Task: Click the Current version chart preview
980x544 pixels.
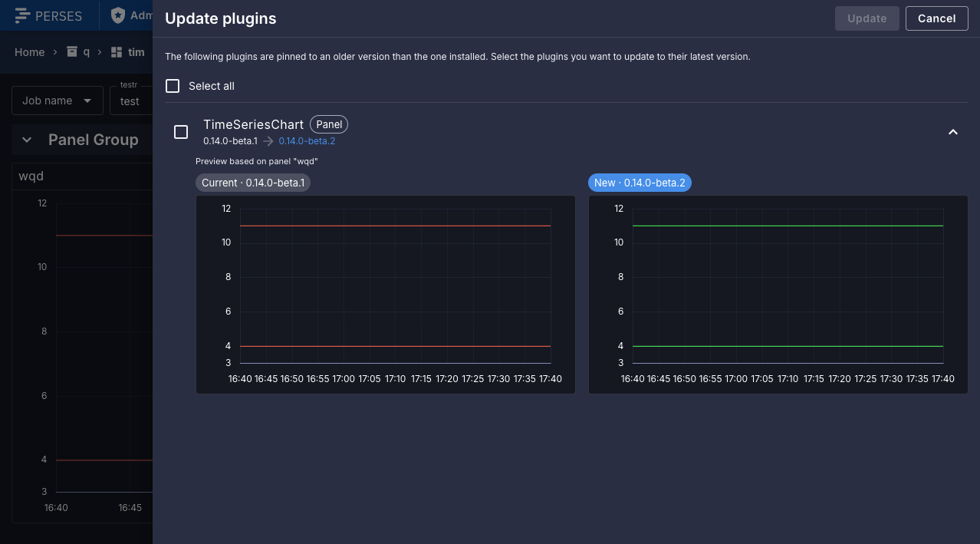Action: pyautogui.click(x=386, y=295)
